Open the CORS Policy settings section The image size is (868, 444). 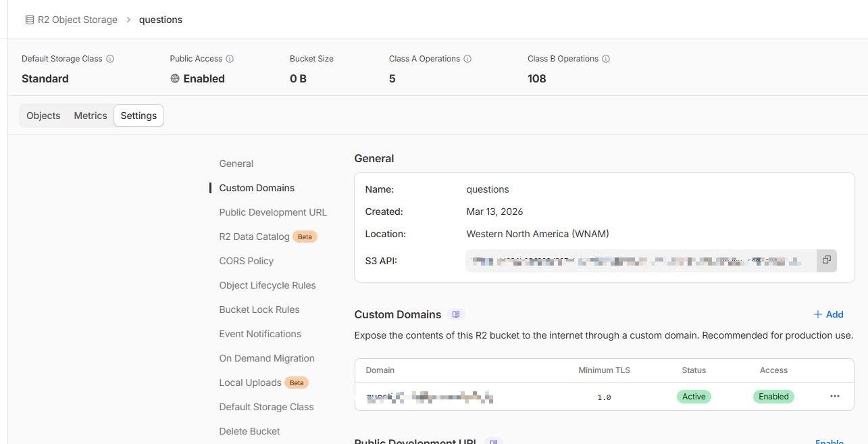247,260
